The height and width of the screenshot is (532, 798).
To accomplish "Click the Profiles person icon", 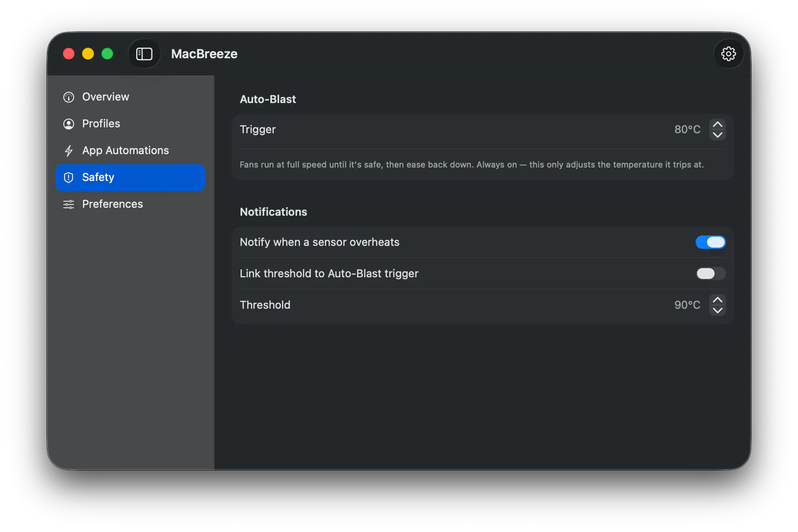I will pos(69,124).
